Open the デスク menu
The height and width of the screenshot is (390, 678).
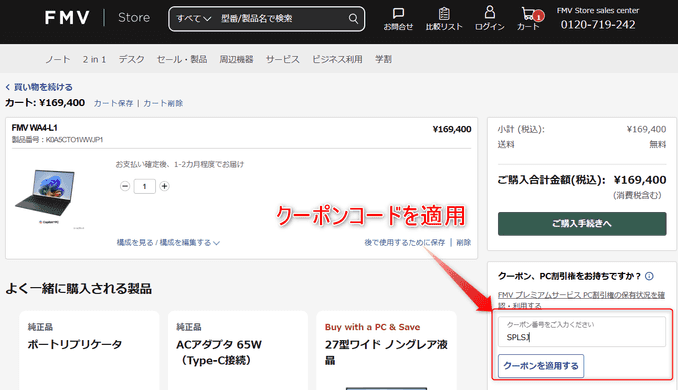coord(131,59)
